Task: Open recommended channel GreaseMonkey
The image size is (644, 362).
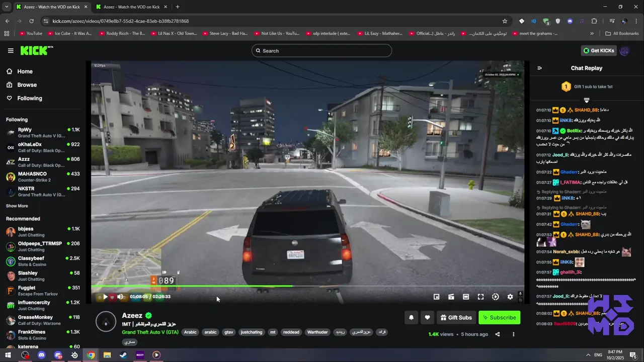Action: pyautogui.click(x=43, y=320)
